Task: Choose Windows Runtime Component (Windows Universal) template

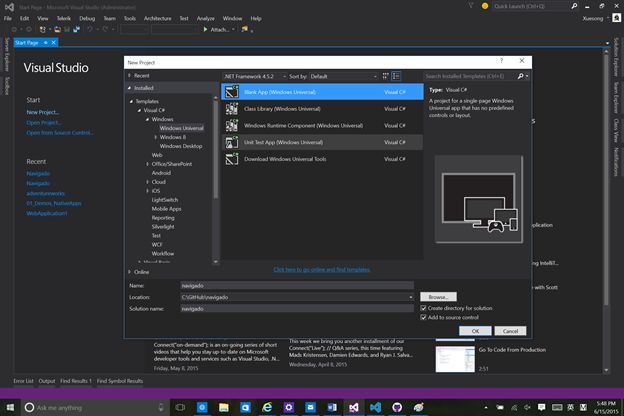Action: point(322,125)
